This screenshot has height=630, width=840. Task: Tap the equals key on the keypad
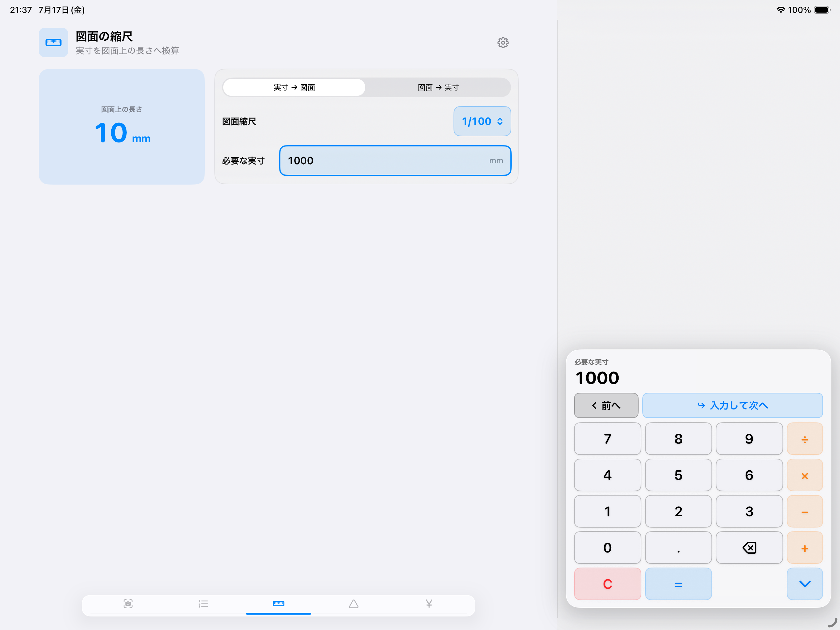click(x=678, y=584)
